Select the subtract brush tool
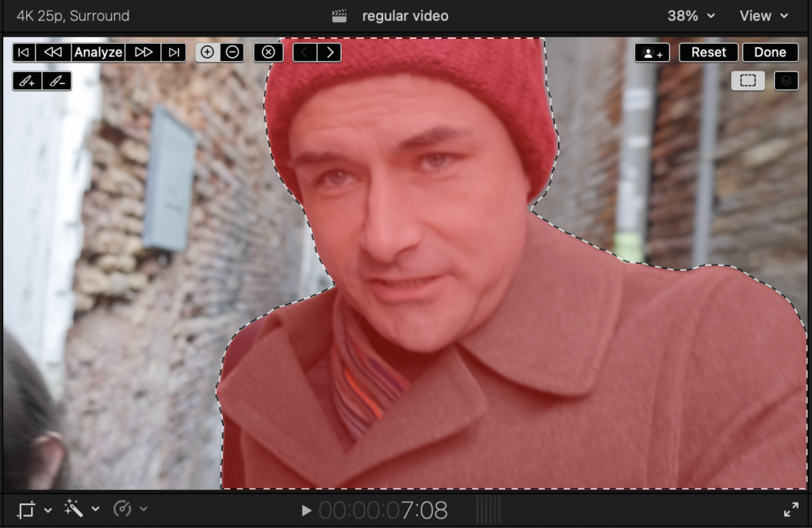Image resolution: width=812 pixels, height=528 pixels. point(56,81)
